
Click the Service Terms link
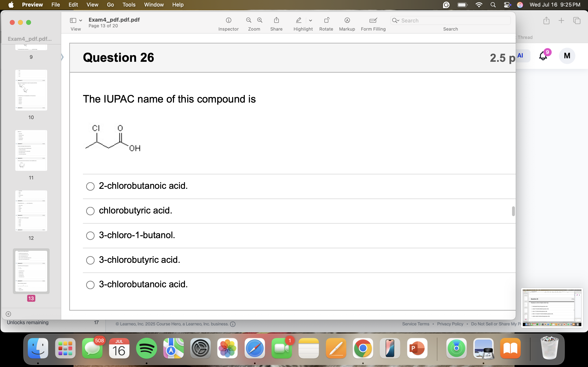click(x=415, y=324)
